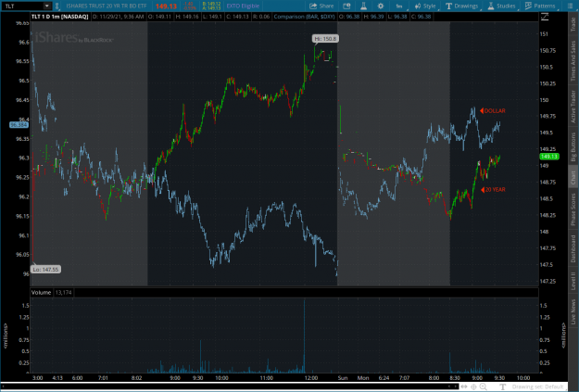This screenshot has height=392, width=579.
Task: Click the Mon date label on time axis
Action: point(363,377)
